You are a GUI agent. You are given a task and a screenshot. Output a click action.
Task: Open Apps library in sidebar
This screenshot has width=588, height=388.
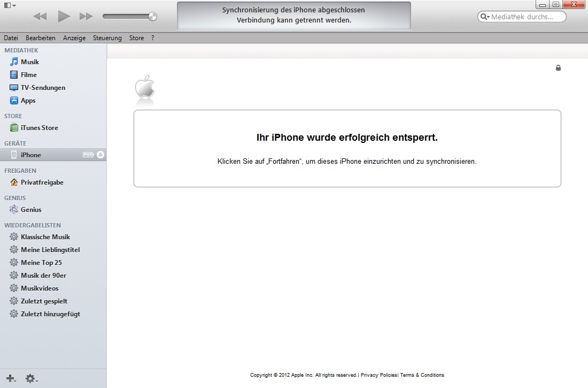28,101
